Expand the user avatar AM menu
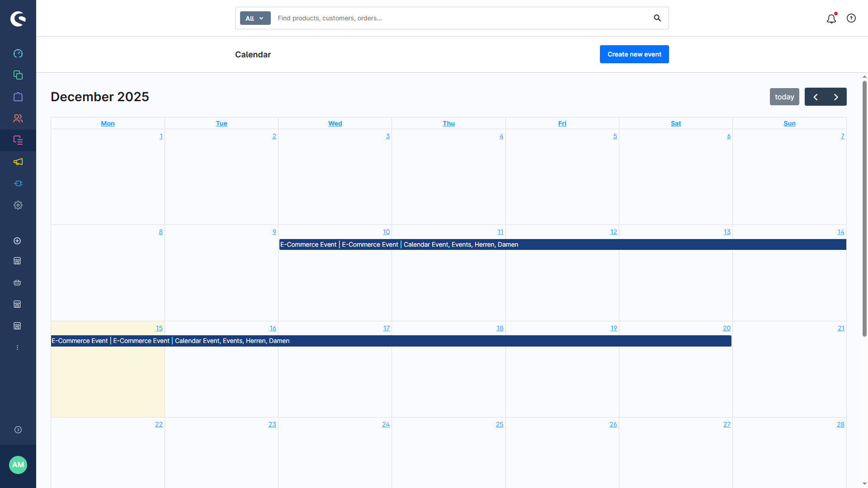 coord(18,465)
